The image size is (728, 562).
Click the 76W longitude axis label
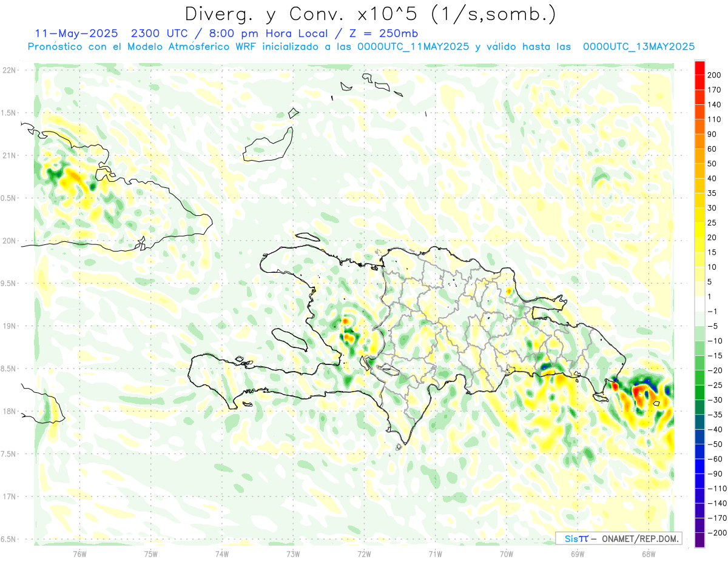pos(79,553)
